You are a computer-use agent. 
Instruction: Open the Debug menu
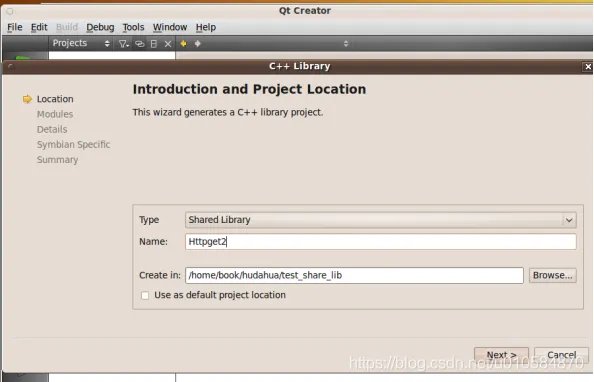tap(100, 27)
